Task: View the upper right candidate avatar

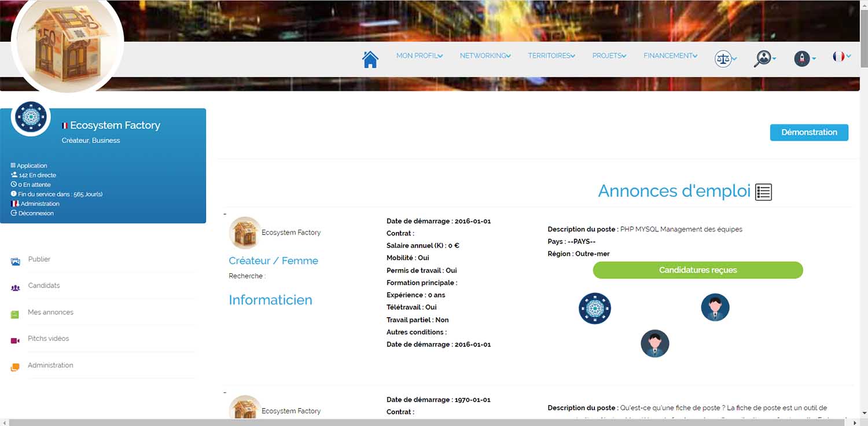Action: coord(715,307)
